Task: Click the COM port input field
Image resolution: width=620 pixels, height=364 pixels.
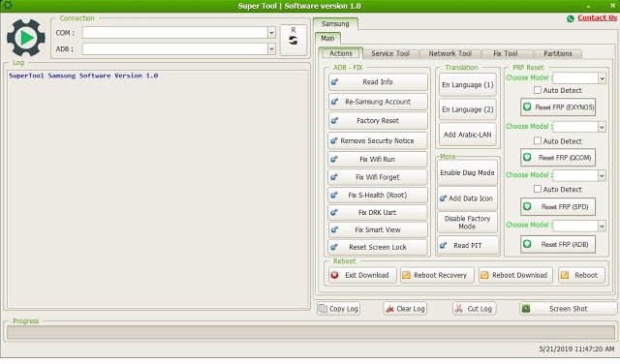Action: pos(174,33)
